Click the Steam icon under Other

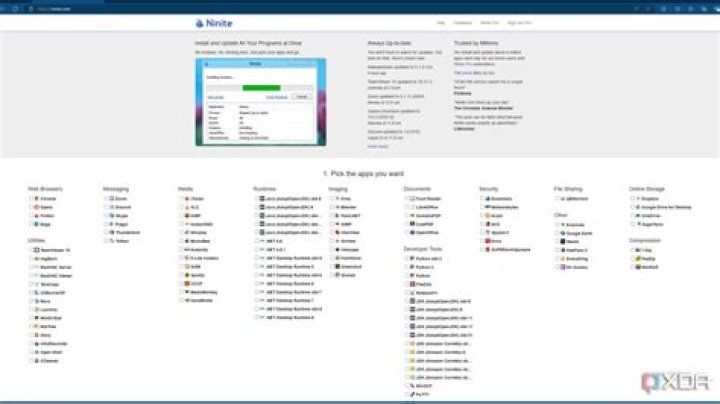pos(562,241)
